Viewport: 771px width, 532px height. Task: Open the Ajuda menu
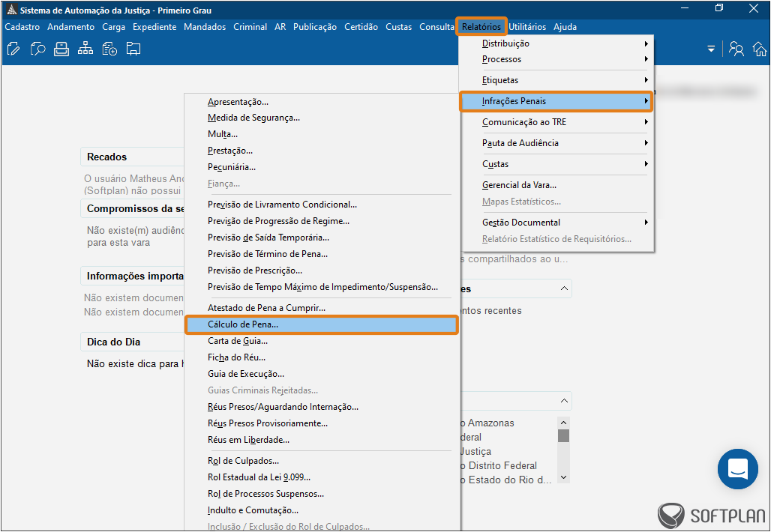[565, 27]
